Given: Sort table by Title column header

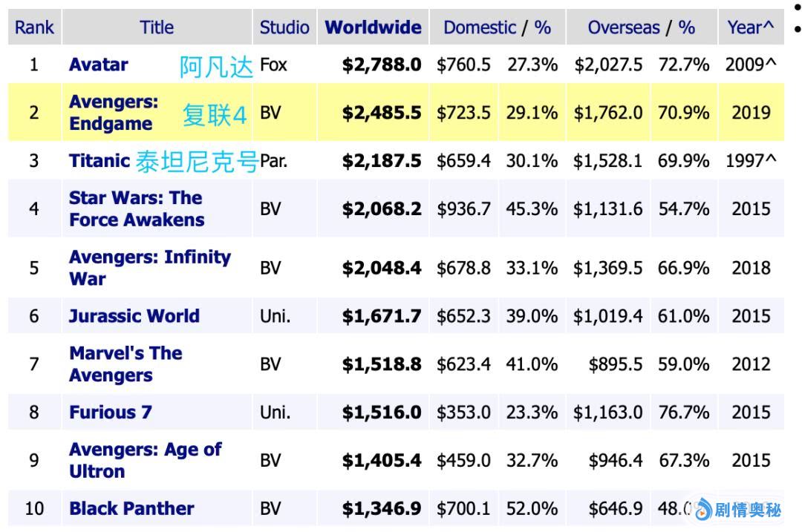Looking at the screenshot, I should (x=157, y=27).
